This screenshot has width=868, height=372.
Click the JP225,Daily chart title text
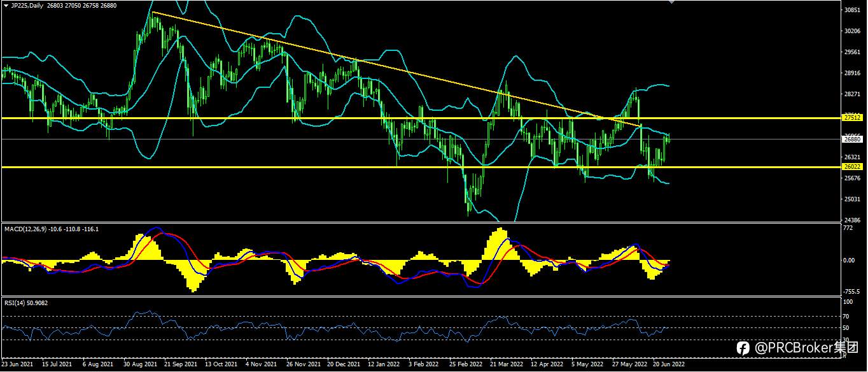[27, 5]
